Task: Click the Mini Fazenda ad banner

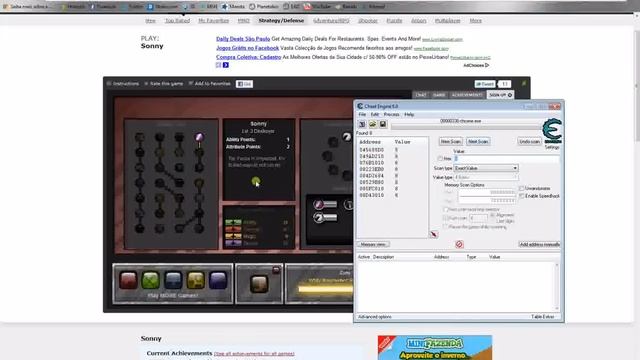Action: coord(435,348)
